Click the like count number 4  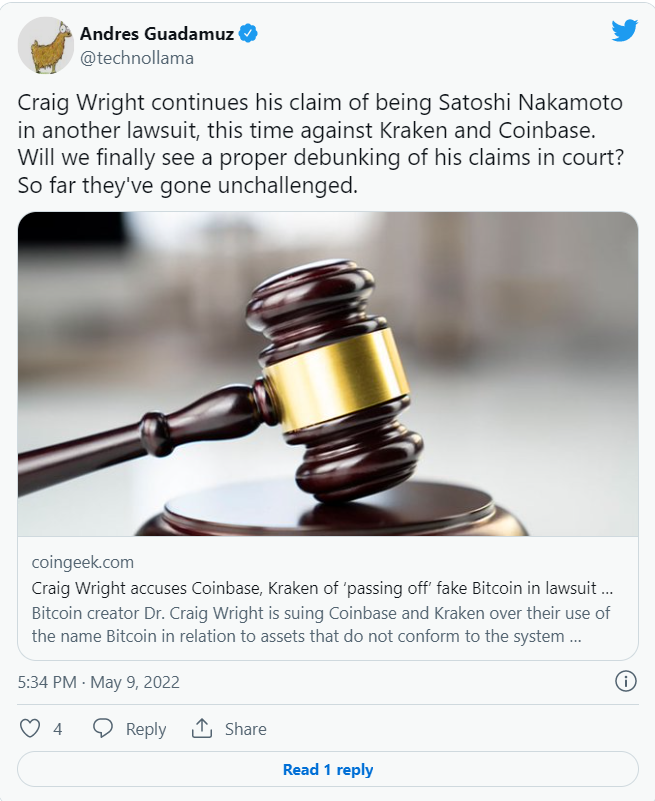[x=58, y=729]
